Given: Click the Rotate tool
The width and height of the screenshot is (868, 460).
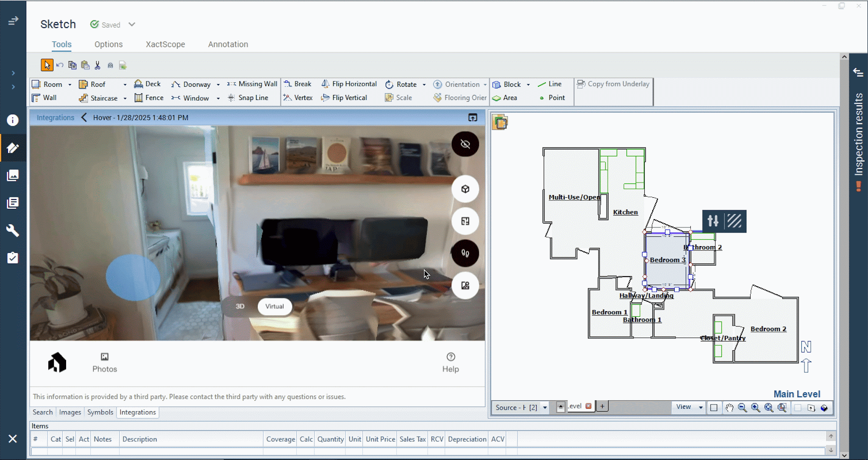Looking at the screenshot, I should [x=401, y=84].
